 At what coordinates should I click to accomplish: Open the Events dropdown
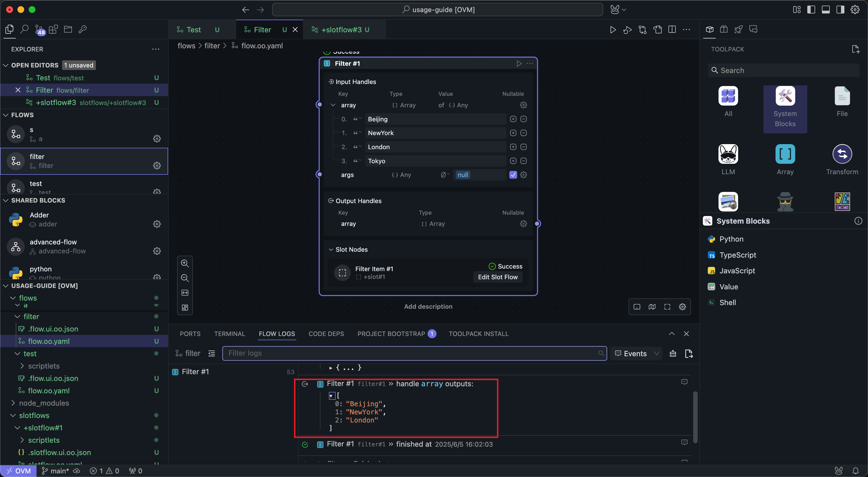(636, 353)
